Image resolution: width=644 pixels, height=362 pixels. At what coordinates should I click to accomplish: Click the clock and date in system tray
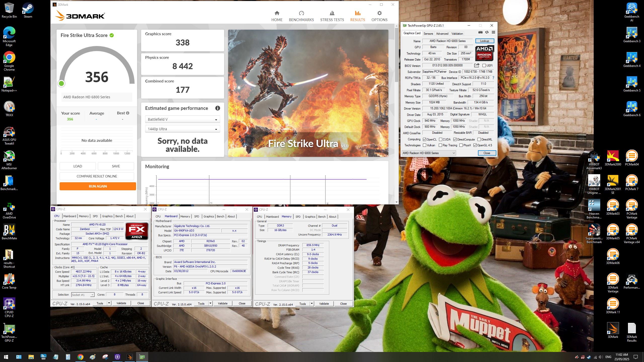point(622,357)
